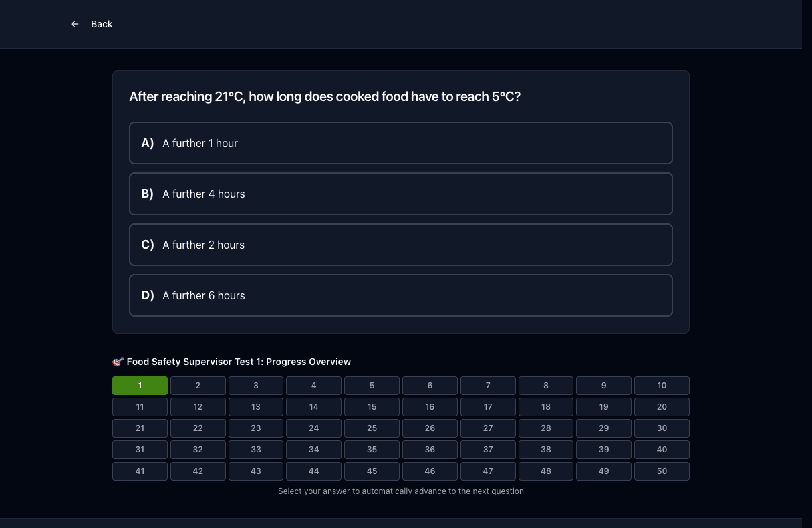Open question 38 in the grid
This screenshot has height=528, width=812.
point(546,450)
